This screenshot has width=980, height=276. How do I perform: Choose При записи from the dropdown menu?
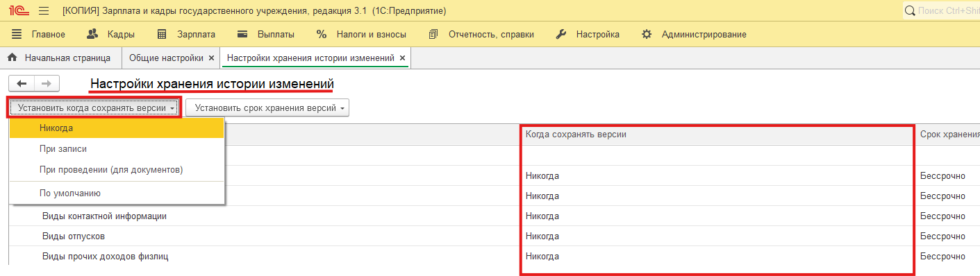tap(117, 149)
